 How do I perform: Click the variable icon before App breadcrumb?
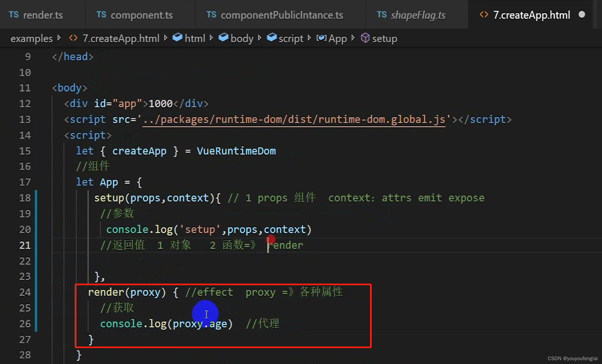(321, 38)
